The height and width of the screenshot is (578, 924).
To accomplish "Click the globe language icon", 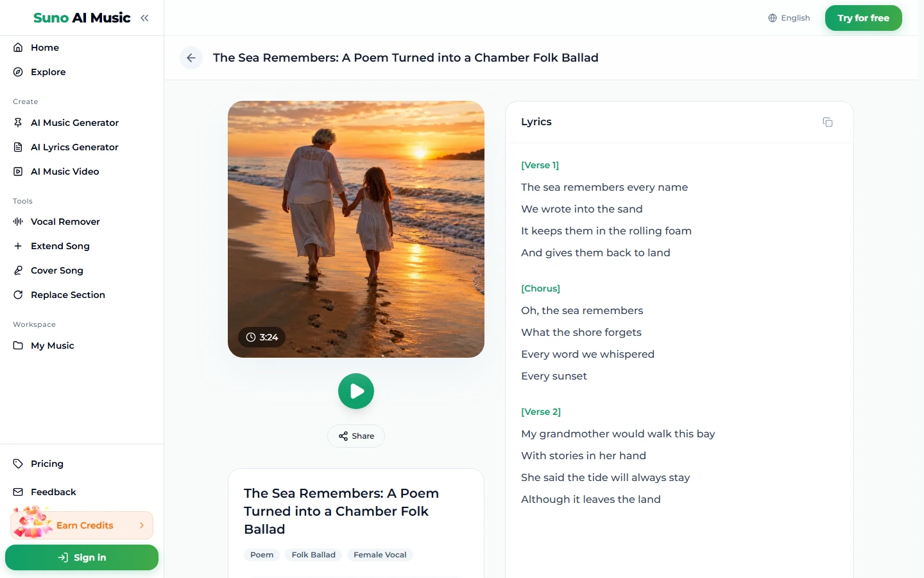I will pyautogui.click(x=773, y=18).
